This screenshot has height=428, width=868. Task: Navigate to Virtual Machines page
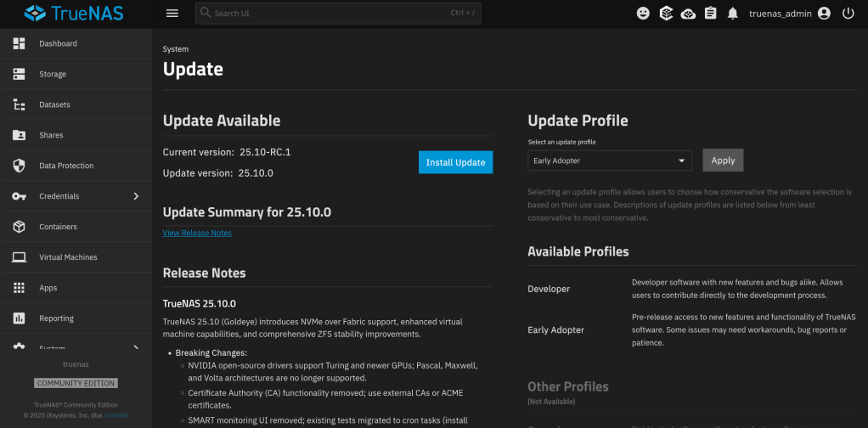click(68, 257)
